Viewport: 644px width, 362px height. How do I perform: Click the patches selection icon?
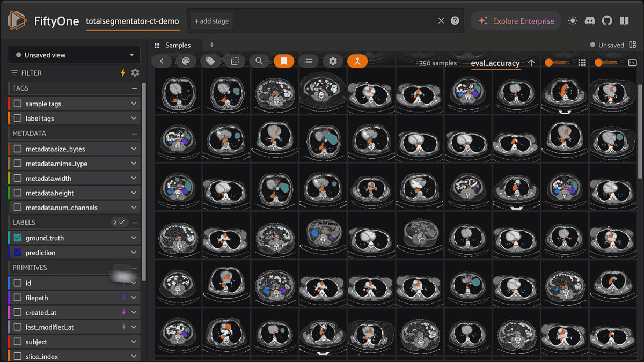[235, 61]
